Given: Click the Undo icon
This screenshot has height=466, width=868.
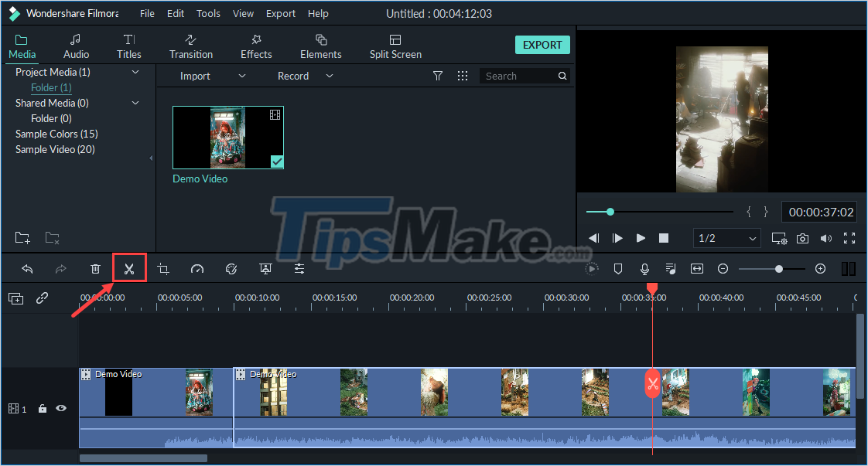Looking at the screenshot, I should pyautogui.click(x=27, y=268).
